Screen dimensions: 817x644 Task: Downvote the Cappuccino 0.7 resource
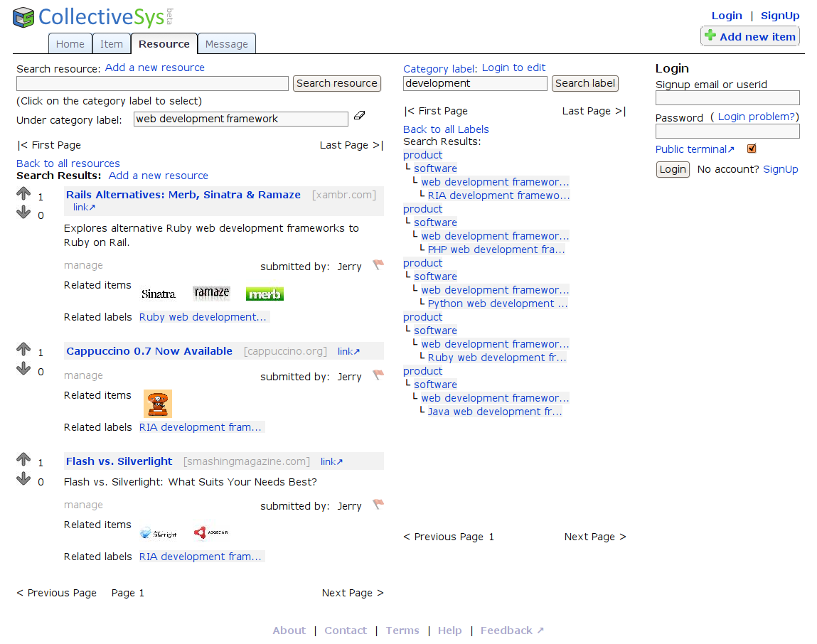23,369
